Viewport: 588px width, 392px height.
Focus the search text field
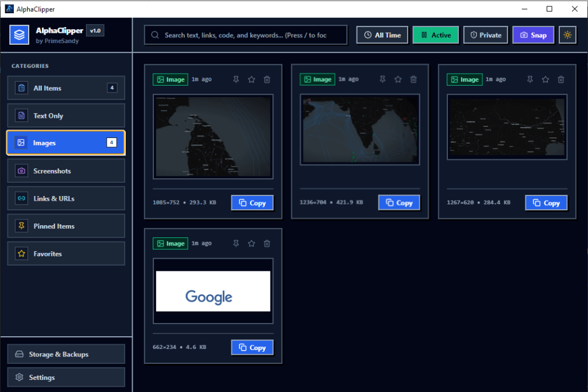(246, 35)
